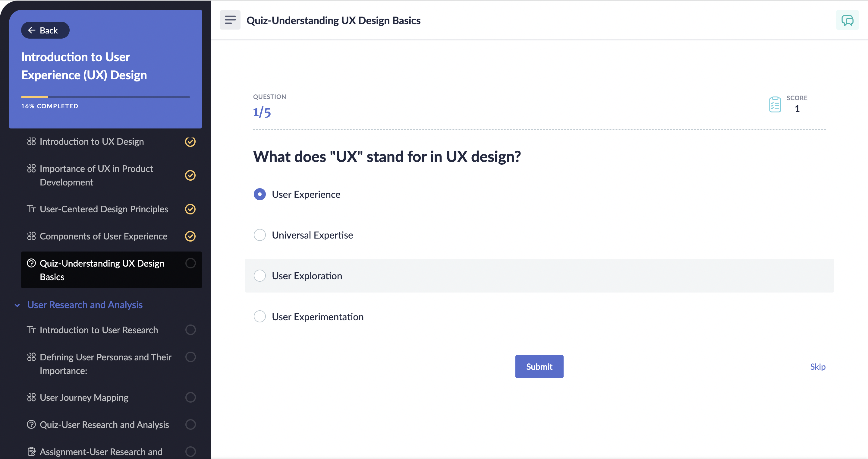Skip this question
The width and height of the screenshot is (868, 459).
point(818,367)
